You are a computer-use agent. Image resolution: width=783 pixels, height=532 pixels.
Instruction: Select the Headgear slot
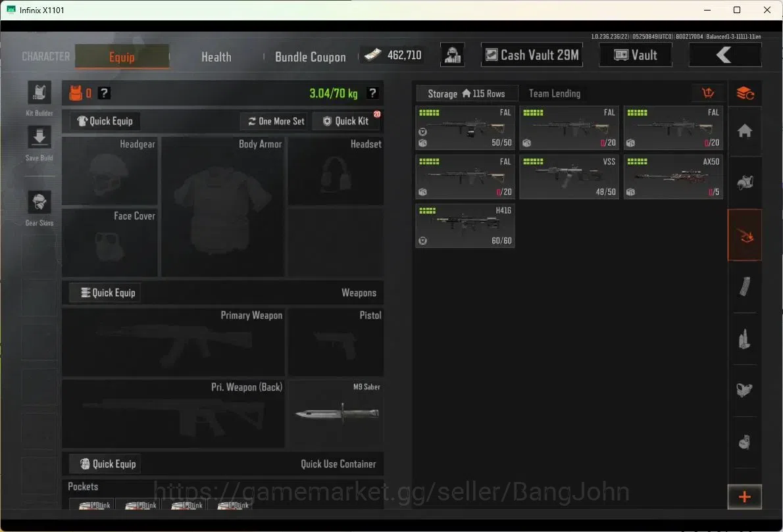tap(110, 171)
